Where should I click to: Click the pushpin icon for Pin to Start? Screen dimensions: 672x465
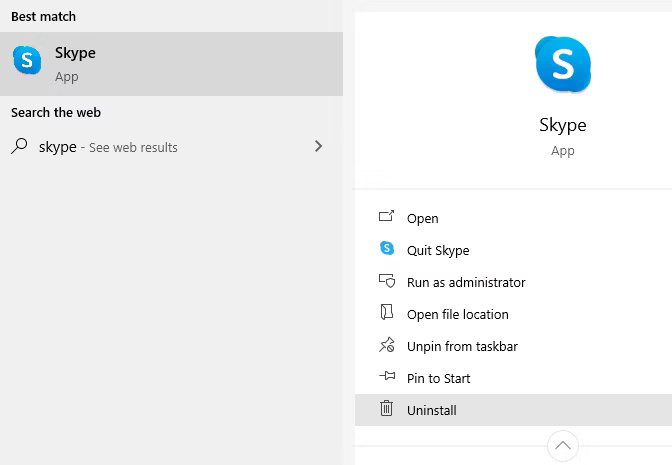[x=387, y=376]
